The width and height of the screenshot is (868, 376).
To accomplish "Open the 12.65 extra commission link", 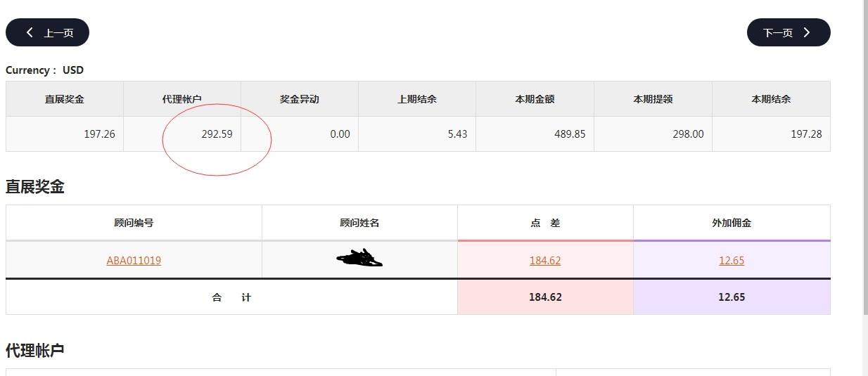I will coord(732,261).
